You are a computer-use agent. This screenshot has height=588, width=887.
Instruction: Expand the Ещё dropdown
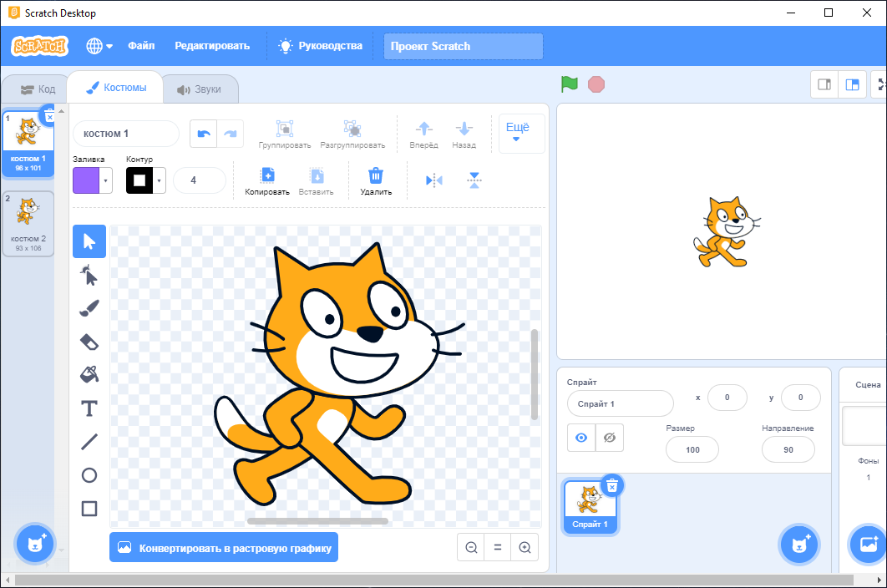(521, 133)
